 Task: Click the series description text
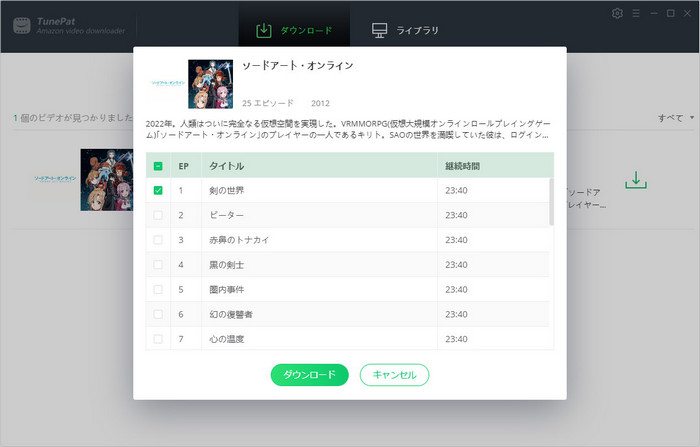(348, 129)
